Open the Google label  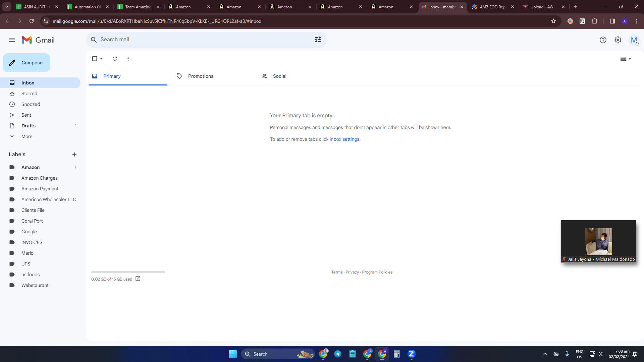(x=40, y=232)
